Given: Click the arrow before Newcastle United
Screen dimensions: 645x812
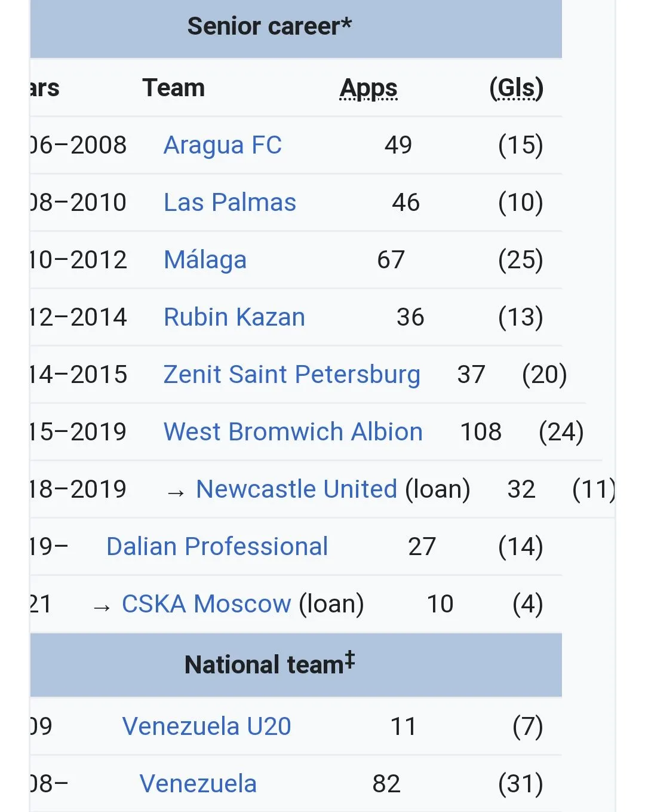Looking at the screenshot, I should pyautogui.click(x=176, y=492).
